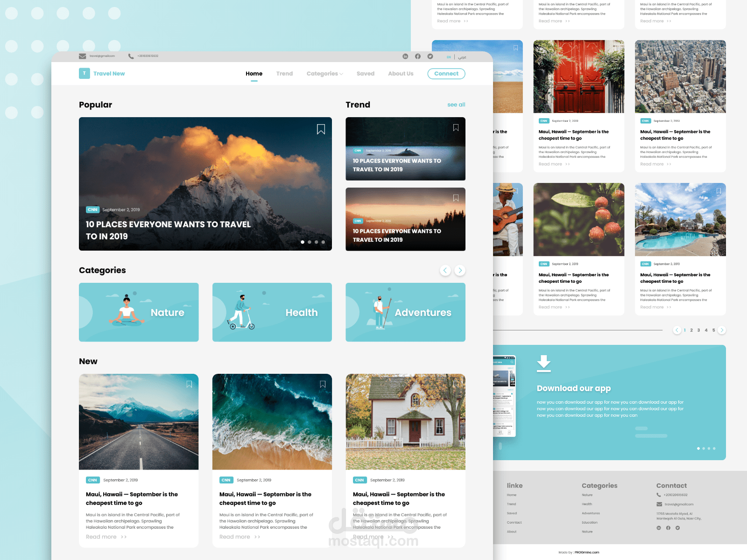This screenshot has width=747, height=560.
Task: Click the "see all" link beside Trend
Action: (x=456, y=105)
